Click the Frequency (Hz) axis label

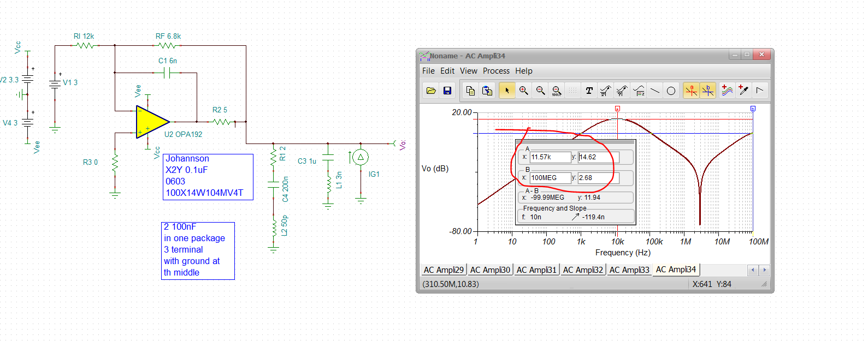623,253
